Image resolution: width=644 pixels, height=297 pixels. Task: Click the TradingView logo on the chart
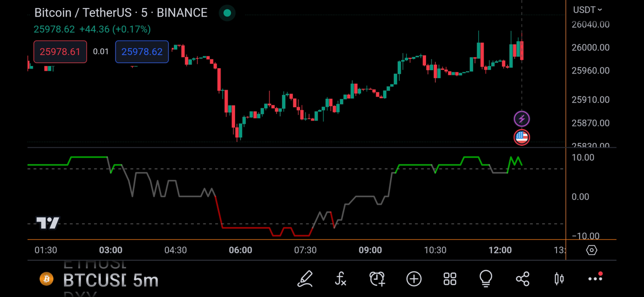(48, 224)
